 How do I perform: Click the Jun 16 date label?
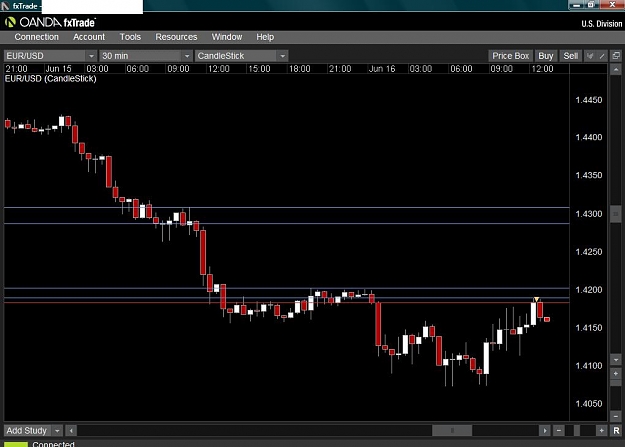click(382, 69)
